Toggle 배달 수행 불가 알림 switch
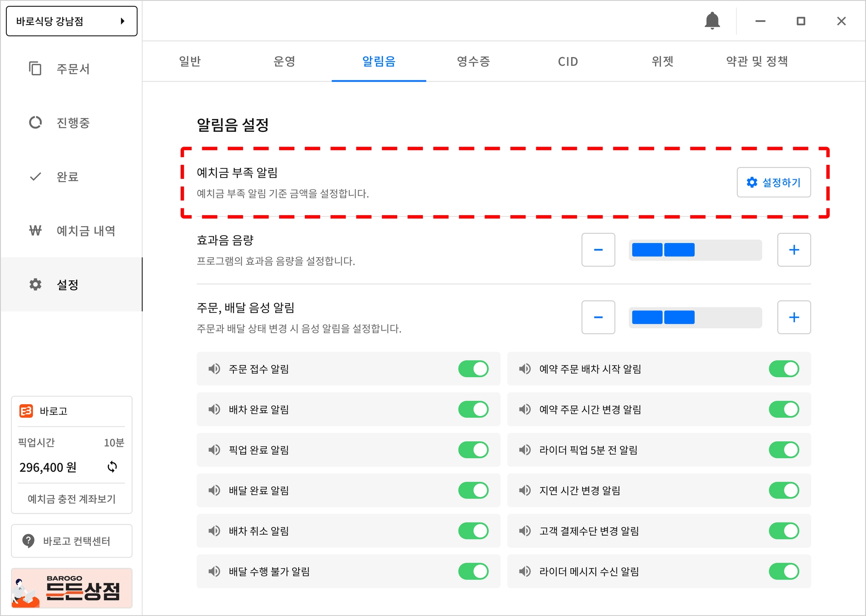The image size is (866, 616). [x=473, y=571]
